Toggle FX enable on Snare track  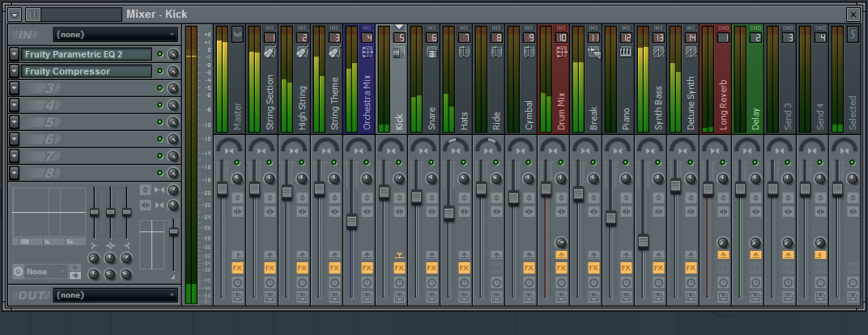(432, 268)
